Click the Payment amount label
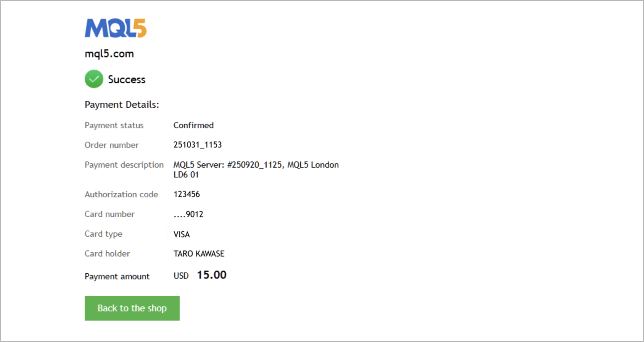 117,276
